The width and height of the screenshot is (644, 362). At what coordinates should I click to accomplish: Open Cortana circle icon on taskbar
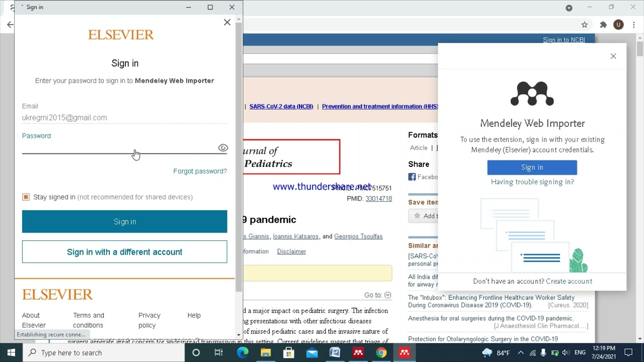pos(196,353)
